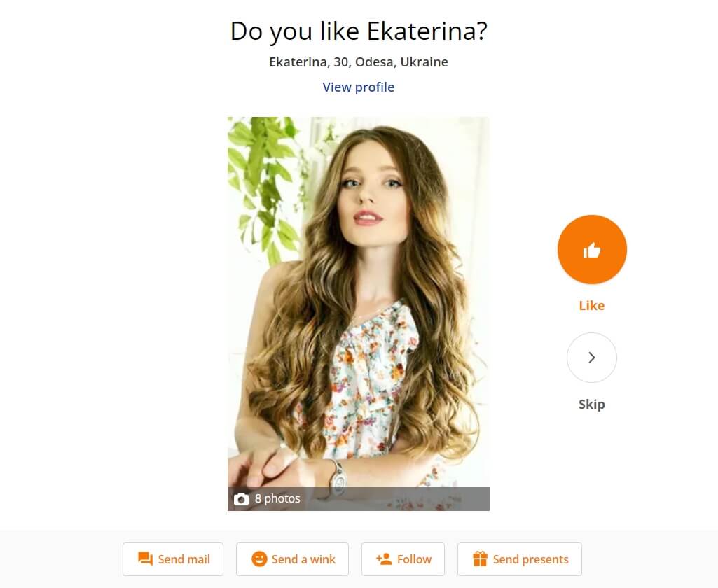This screenshot has width=718, height=588.
Task: Click the 'Do you like Ekaterina?' heading
Action: pyautogui.click(x=359, y=31)
